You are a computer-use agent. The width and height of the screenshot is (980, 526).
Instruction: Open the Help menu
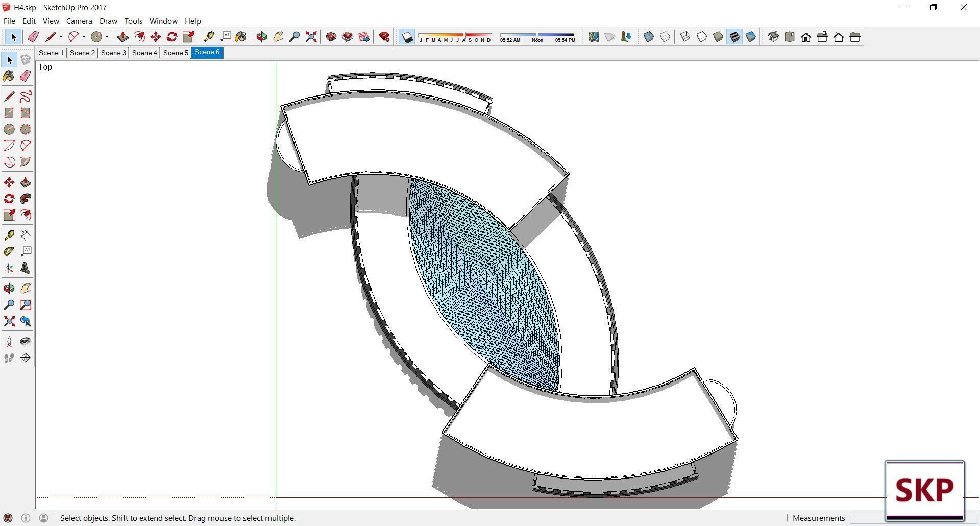[x=192, y=21]
